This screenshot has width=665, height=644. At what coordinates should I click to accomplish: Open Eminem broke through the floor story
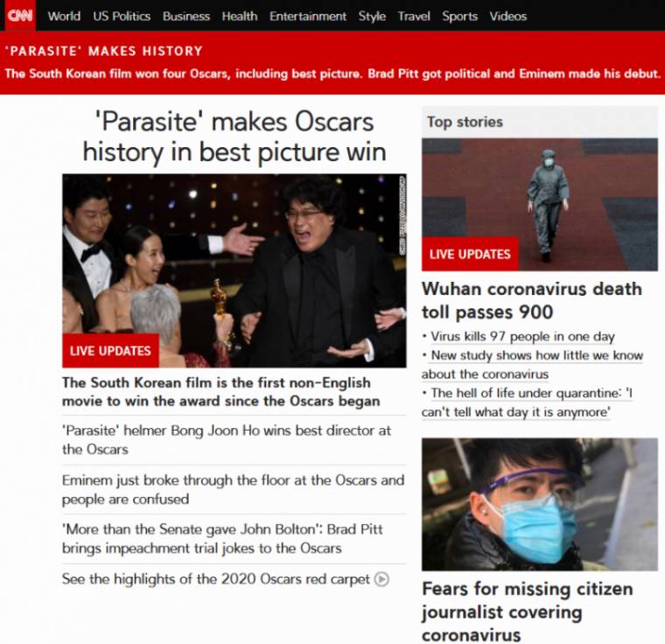pyautogui.click(x=234, y=490)
